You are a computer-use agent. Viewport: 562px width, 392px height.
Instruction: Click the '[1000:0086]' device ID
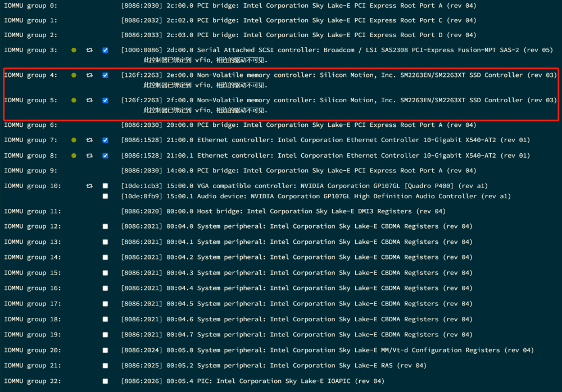point(142,50)
